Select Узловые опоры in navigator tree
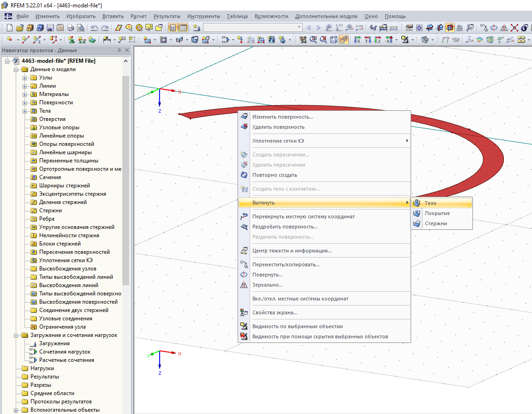The height and width of the screenshot is (414, 532). click(x=59, y=127)
